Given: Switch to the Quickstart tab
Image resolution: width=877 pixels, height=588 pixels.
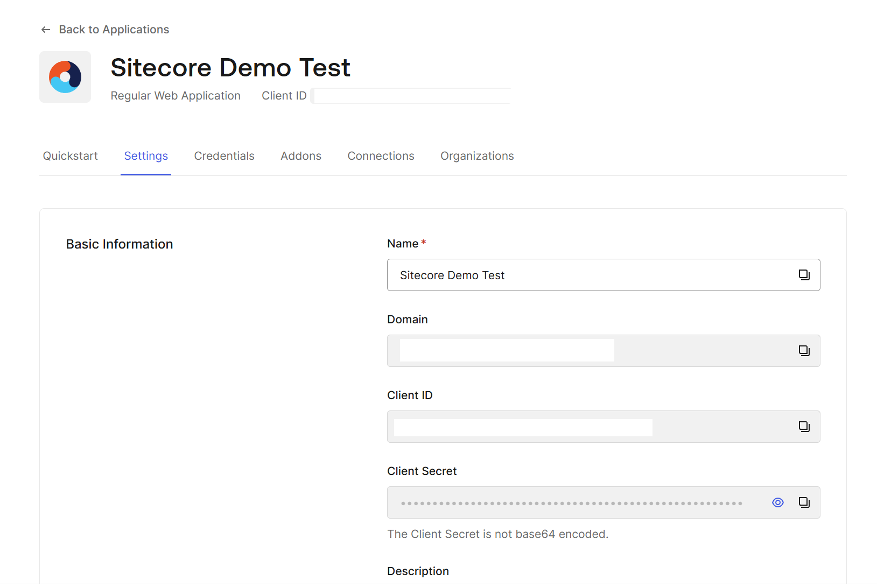Looking at the screenshot, I should (x=71, y=156).
